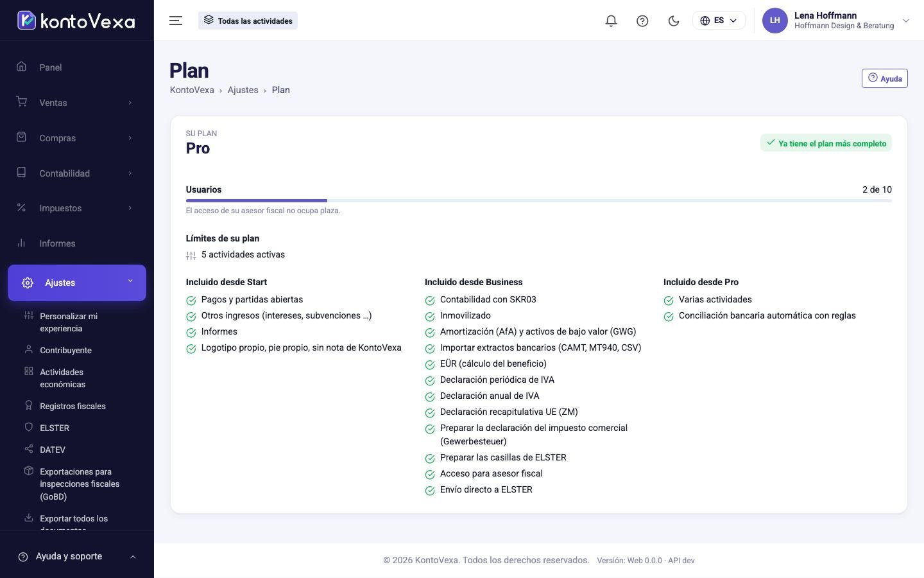Click the KontoVexa logo icon
Screen dimensions: 924x578
pyautogui.click(x=26, y=21)
